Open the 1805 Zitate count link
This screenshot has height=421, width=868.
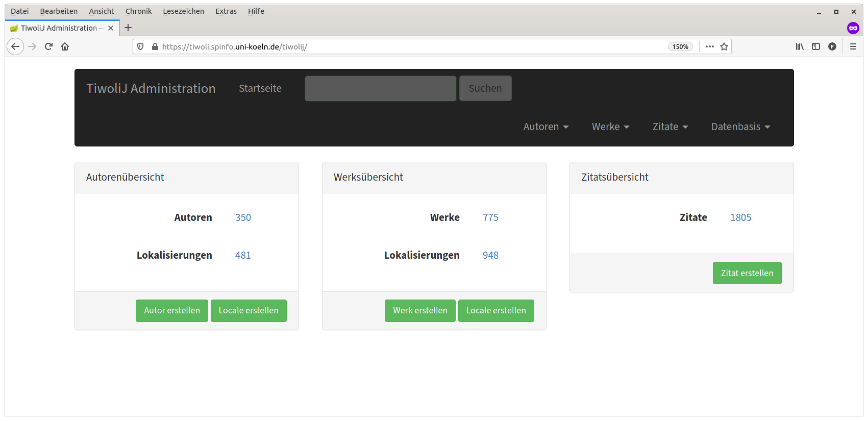click(x=740, y=217)
